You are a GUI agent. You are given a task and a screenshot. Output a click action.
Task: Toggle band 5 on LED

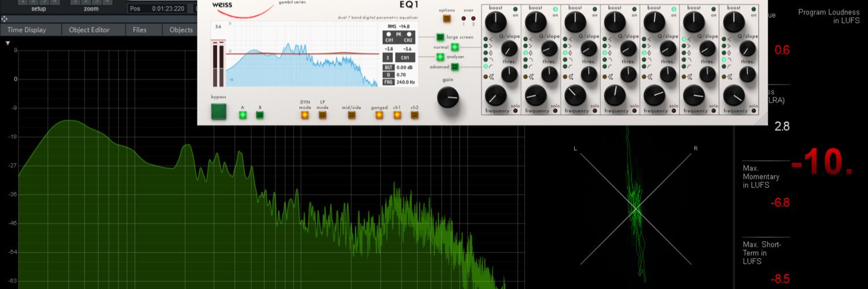pos(674,10)
